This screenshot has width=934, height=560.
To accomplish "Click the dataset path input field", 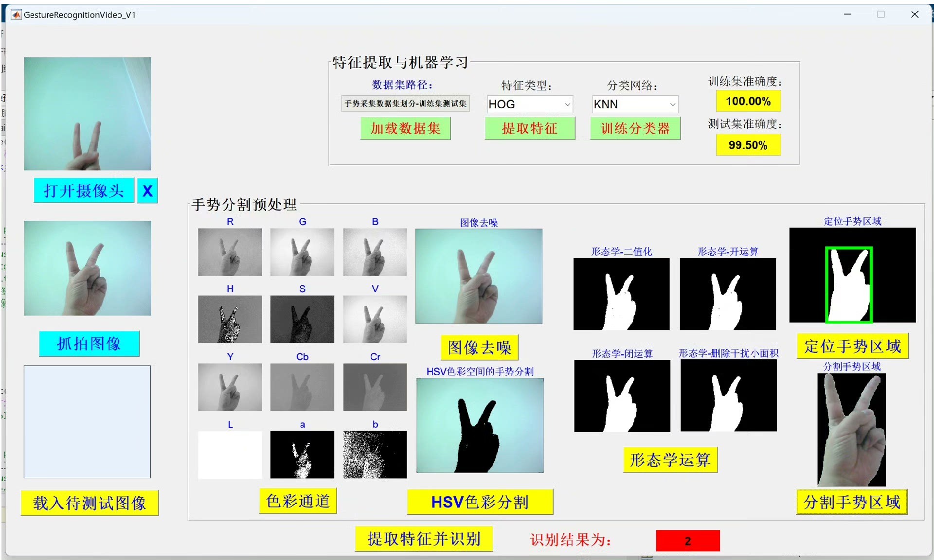I will tap(405, 104).
